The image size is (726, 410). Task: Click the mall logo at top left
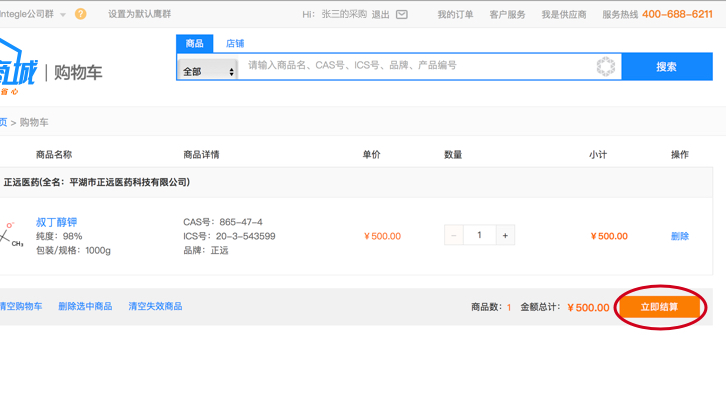point(18,68)
